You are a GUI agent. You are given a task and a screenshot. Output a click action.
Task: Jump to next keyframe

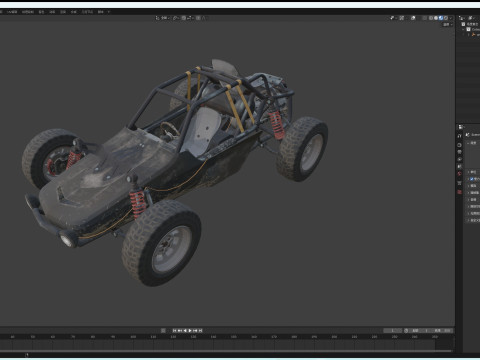pos(195,330)
